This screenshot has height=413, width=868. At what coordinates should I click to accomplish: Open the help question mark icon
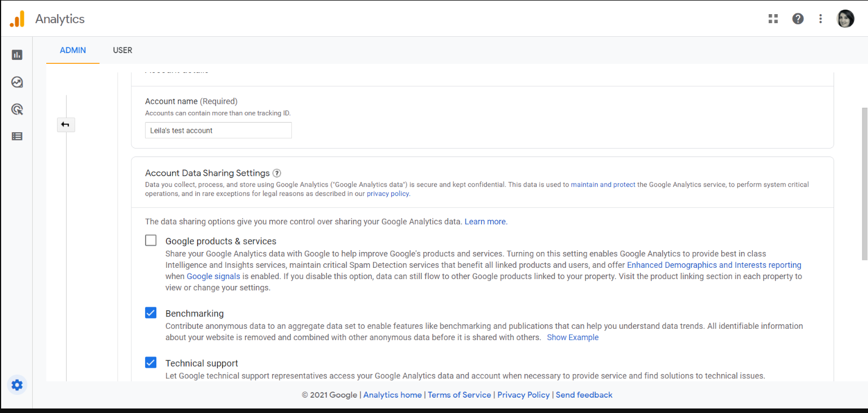(798, 19)
